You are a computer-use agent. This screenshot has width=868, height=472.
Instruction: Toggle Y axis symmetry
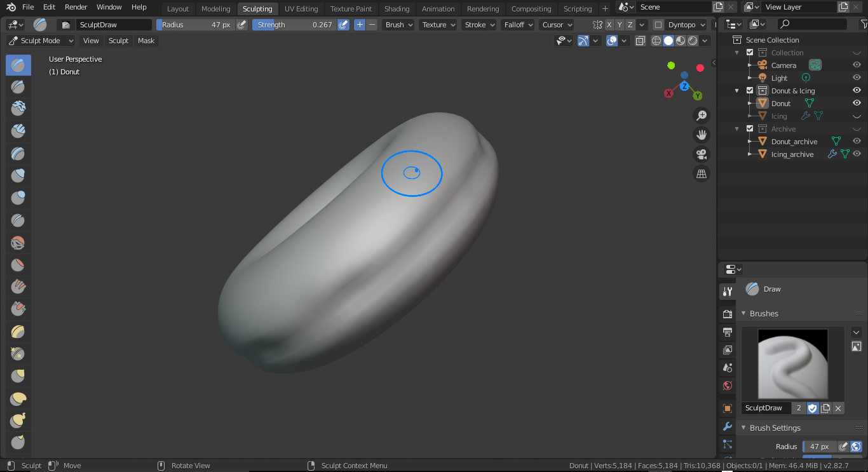click(x=620, y=25)
